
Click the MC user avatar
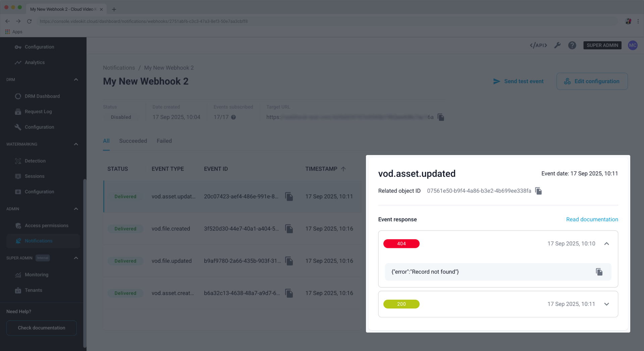click(633, 45)
